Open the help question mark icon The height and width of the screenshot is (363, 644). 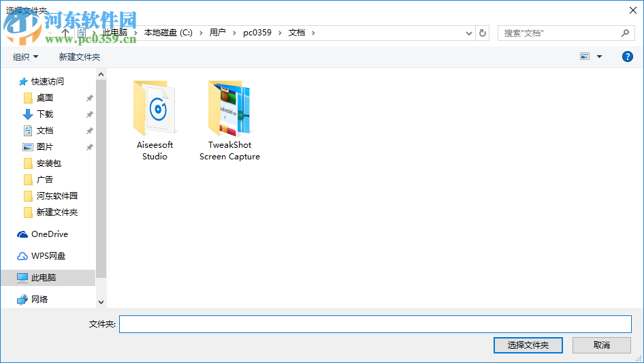click(627, 57)
